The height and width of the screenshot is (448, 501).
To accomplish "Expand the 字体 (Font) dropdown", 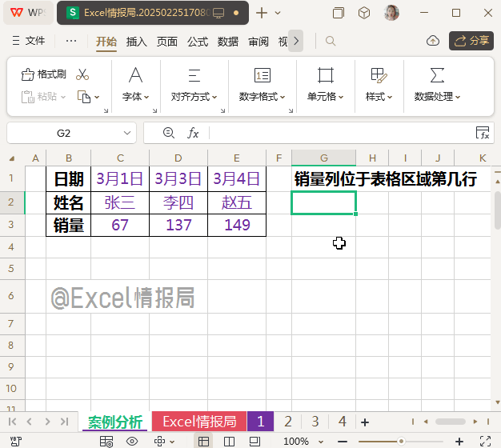I will pyautogui.click(x=136, y=97).
